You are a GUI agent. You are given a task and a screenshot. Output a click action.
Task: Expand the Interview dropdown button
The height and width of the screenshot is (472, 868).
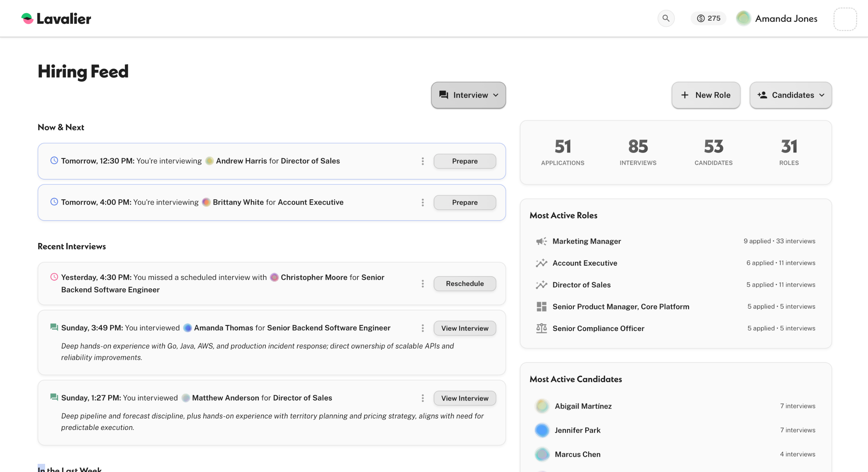click(468, 95)
